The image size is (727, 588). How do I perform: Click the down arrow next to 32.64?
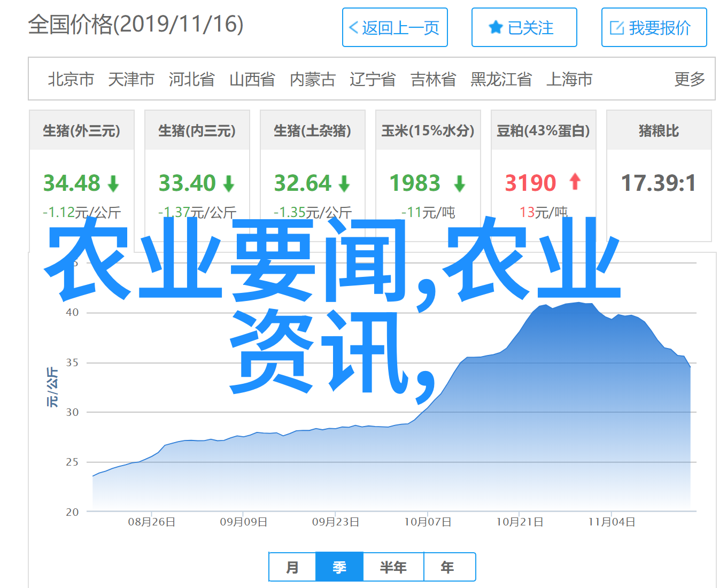coord(344,184)
